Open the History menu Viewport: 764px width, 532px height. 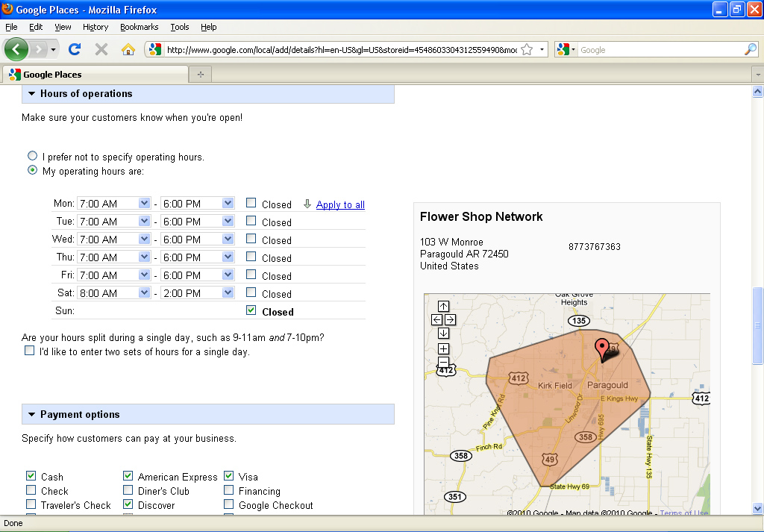[x=95, y=27]
